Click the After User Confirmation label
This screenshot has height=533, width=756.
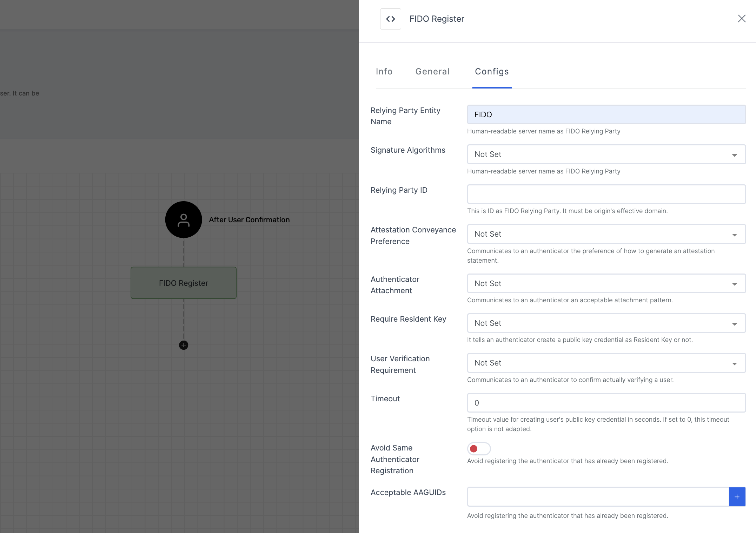pyautogui.click(x=249, y=220)
